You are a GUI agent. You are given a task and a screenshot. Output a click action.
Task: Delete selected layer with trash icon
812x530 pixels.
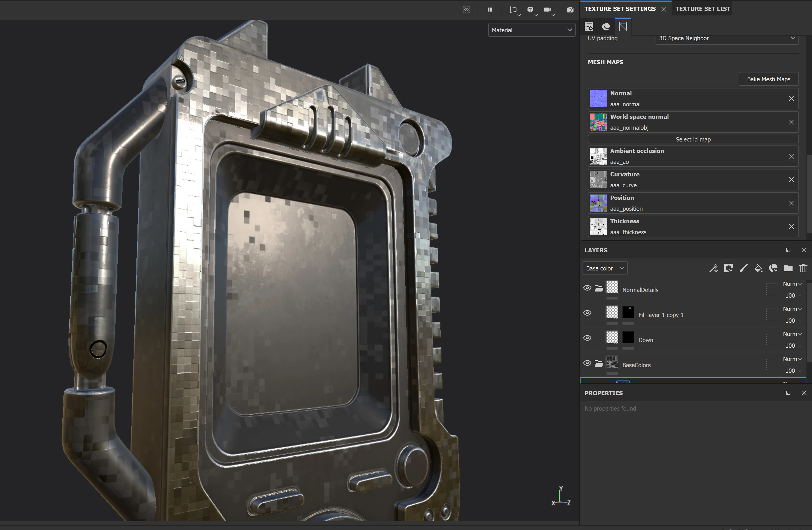coord(803,268)
